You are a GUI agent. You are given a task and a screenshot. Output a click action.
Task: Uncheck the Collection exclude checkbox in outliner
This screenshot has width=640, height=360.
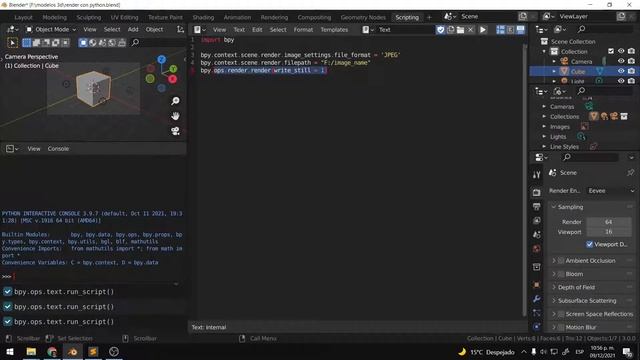[611, 51]
